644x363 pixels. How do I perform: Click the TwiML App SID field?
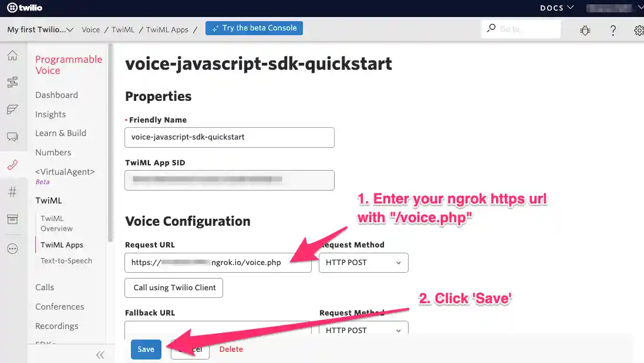click(x=230, y=180)
